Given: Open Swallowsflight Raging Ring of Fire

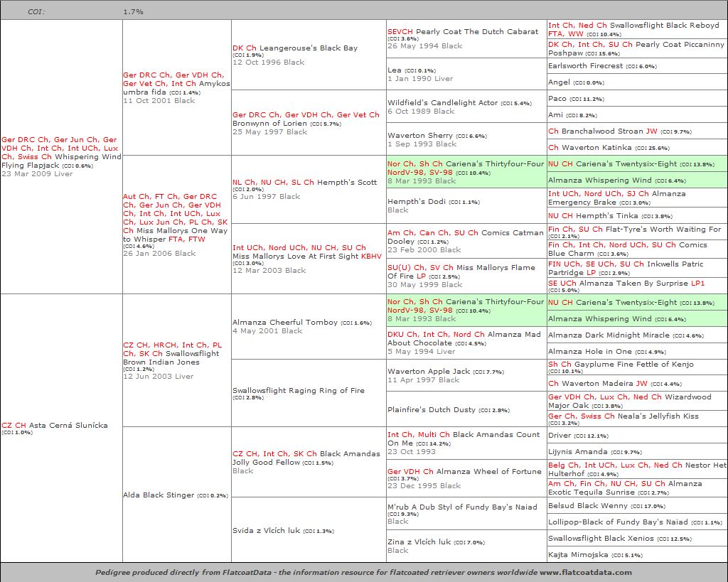Looking at the screenshot, I should [x=298, y=390].
